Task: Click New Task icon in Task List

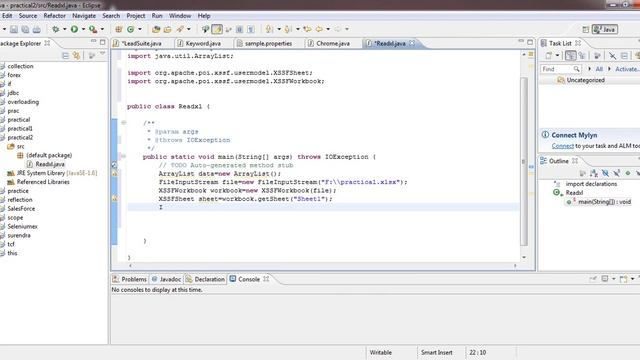Action: [549, 56]
